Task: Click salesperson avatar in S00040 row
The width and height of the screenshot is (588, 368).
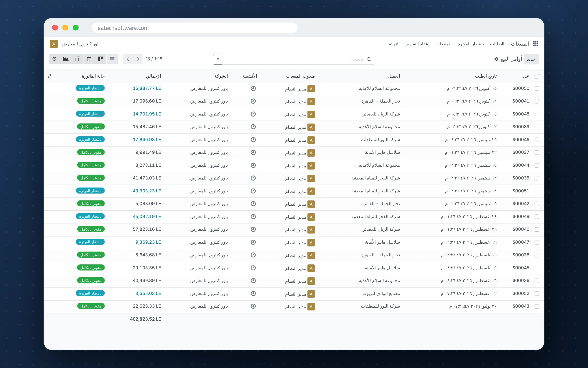Action: (x=311, y=230)
